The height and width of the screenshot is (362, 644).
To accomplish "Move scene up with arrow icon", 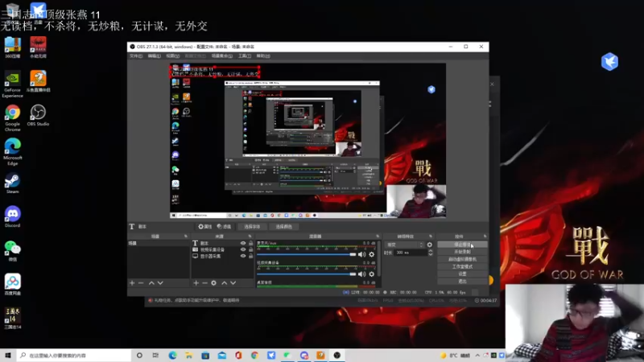I will click(x=151, y=283).
